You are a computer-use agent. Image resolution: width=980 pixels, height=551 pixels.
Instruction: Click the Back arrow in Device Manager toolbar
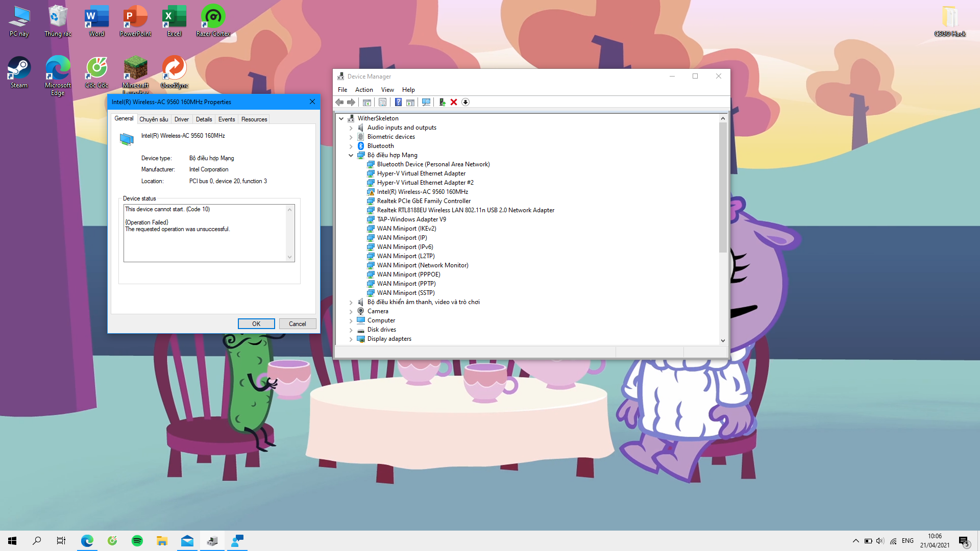click(x=339, y=102)
